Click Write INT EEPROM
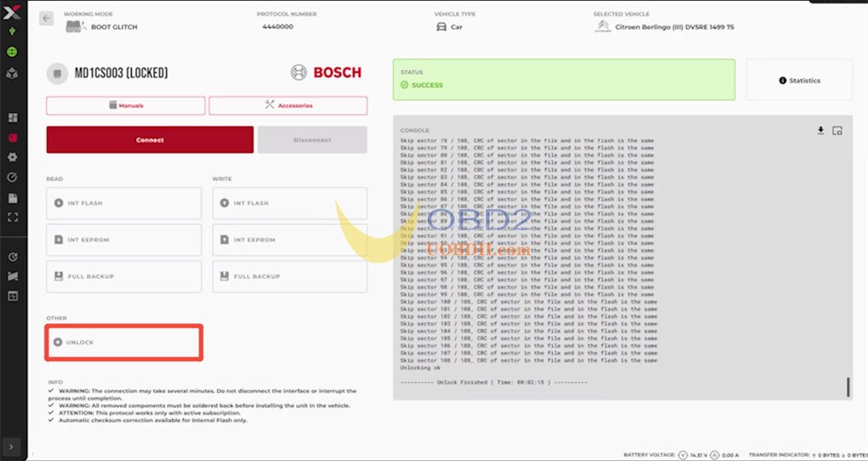Image resolution: width=868 pixels, height=461 pixels. coord(290,240)
